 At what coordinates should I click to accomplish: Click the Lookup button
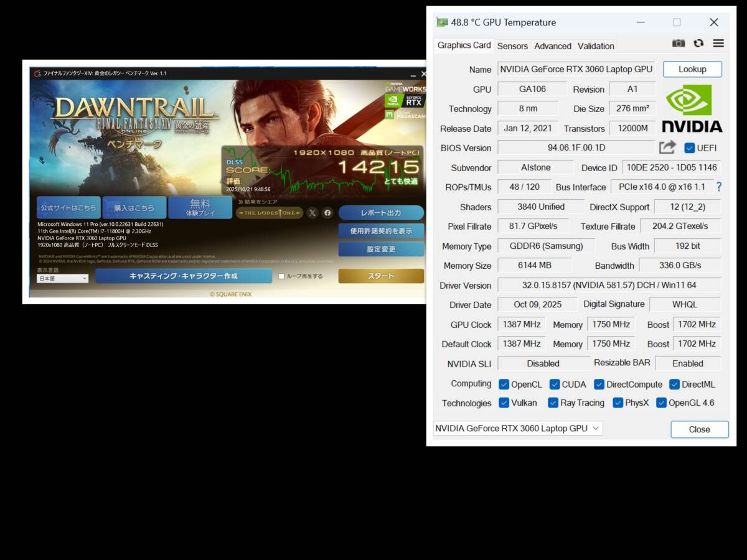pos(692,69)
